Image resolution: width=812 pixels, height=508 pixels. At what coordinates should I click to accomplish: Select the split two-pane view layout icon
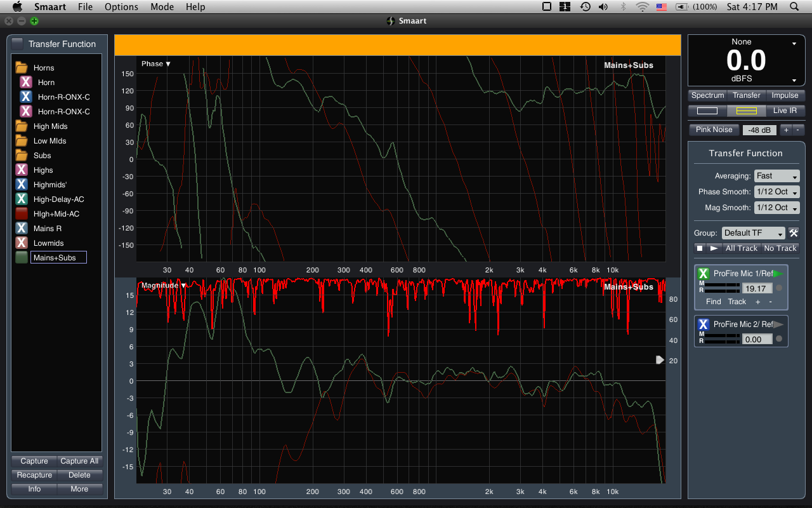(x=746, y=110)
